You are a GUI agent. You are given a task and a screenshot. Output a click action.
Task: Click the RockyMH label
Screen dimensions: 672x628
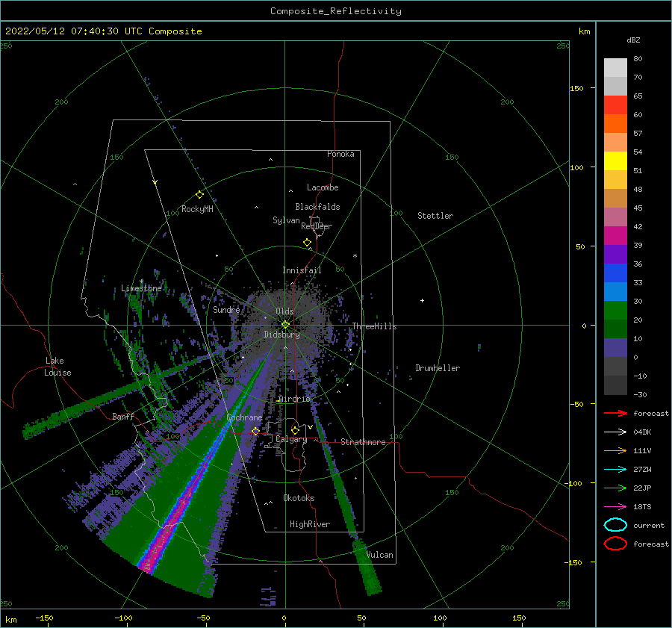pyautogui.click(x=197, y=209)
